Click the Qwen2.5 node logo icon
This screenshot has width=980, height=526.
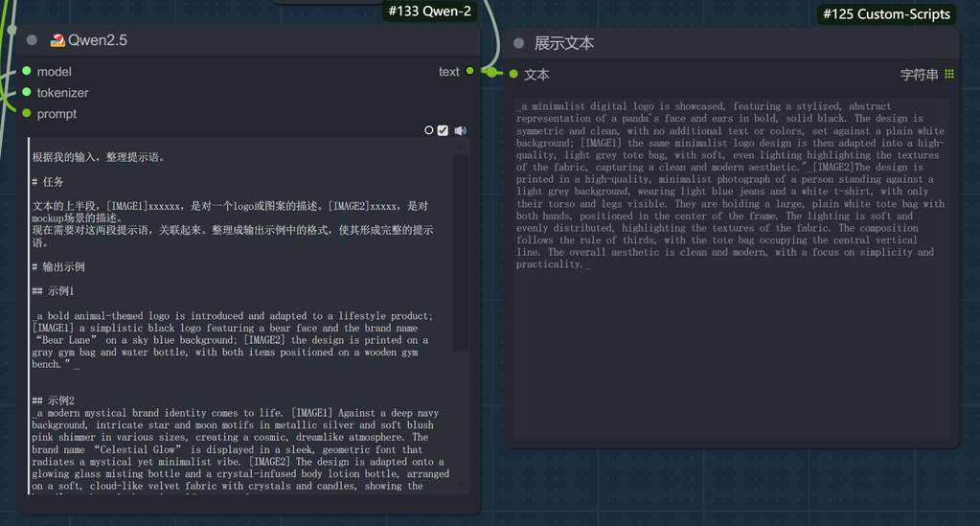(x=57, y=40)
